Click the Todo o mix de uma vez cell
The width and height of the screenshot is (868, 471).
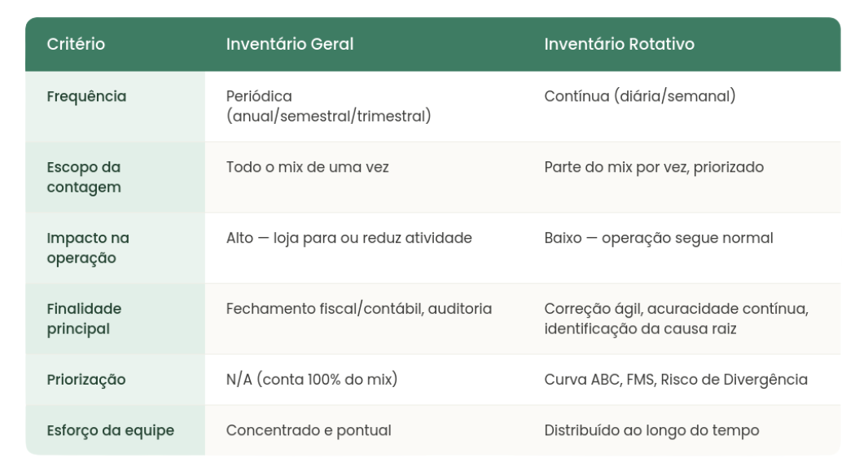[307, 167]
